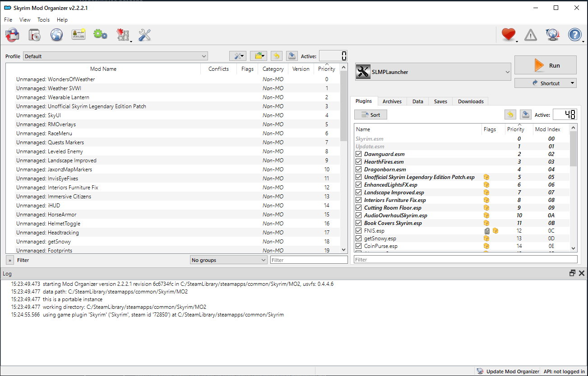588x376 pixels.
Task: Open Nexus via the globe toolbar icon
Action: [x=57, y=35]
